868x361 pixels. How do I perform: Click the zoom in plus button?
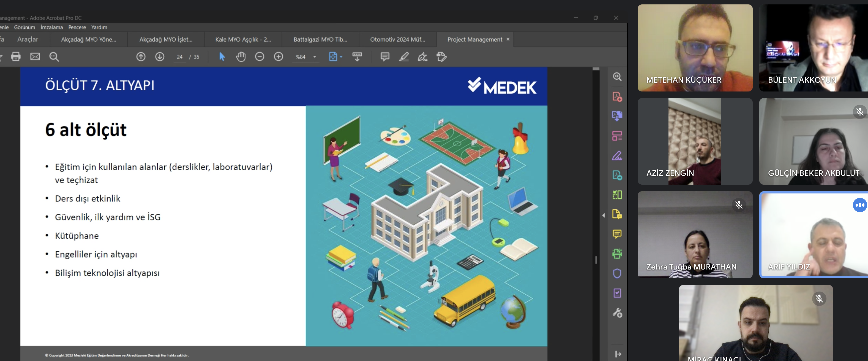click(x=278, y=57)
